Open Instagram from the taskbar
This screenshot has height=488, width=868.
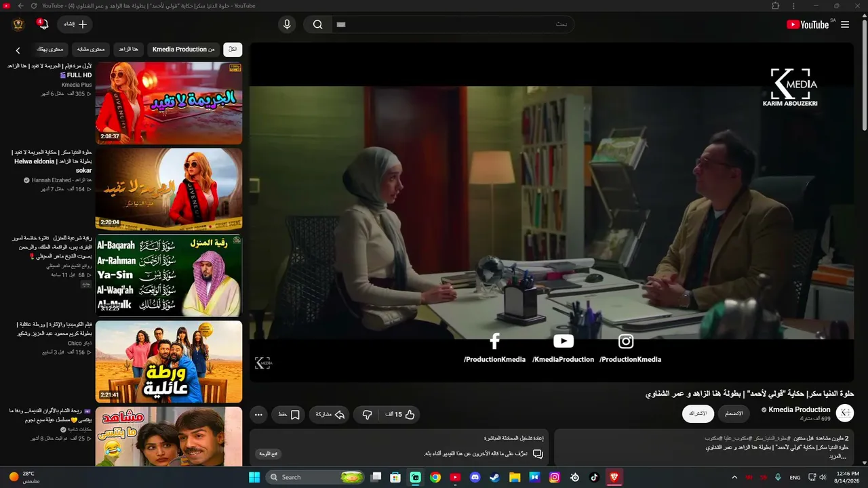(555, 477)
